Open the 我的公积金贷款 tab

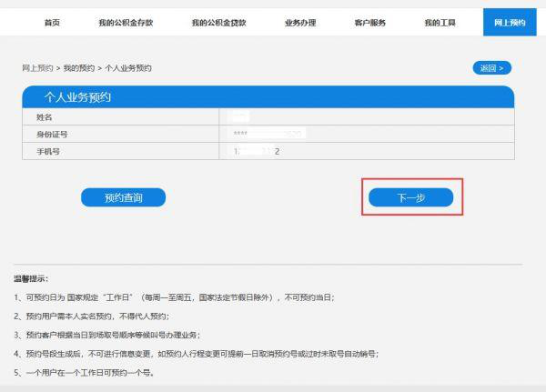pyautogui.click(x=218, y=22)
